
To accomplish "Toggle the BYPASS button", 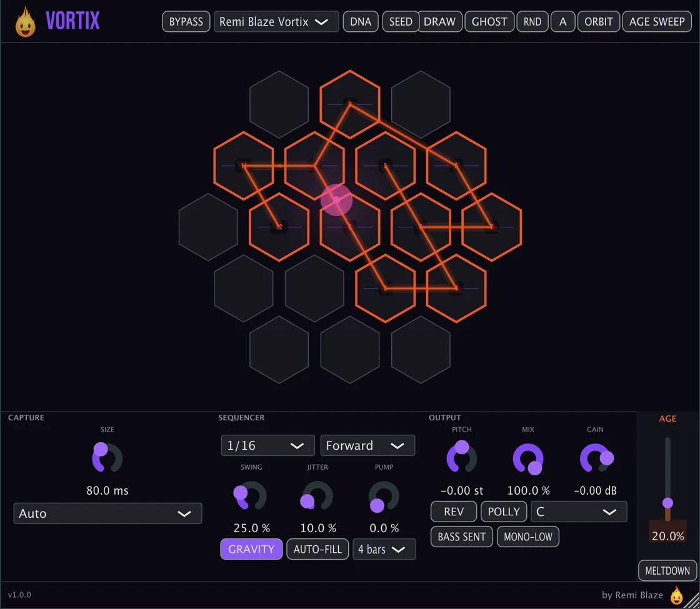I will [x=186, y=21].
